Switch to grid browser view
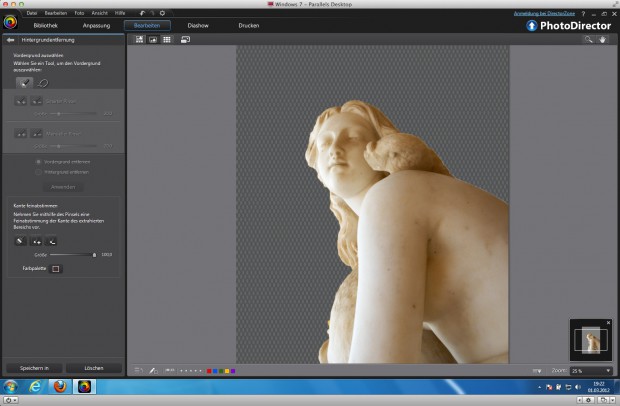The width and height of the screenshot is (620, 406). click(167, 40)
